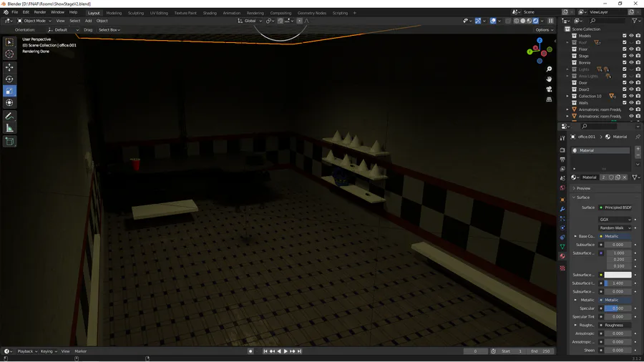
Task: Open the Random Walk subsurface dropdown
Action: 615,228
